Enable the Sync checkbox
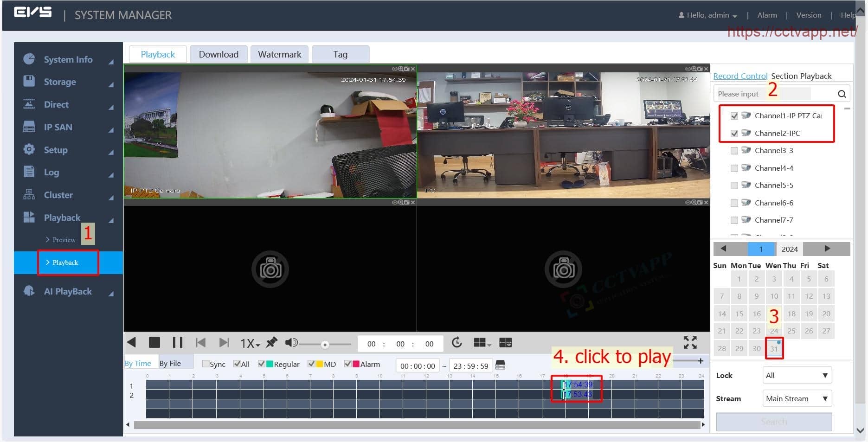868x442 pixels. click(x=206, y=364)
